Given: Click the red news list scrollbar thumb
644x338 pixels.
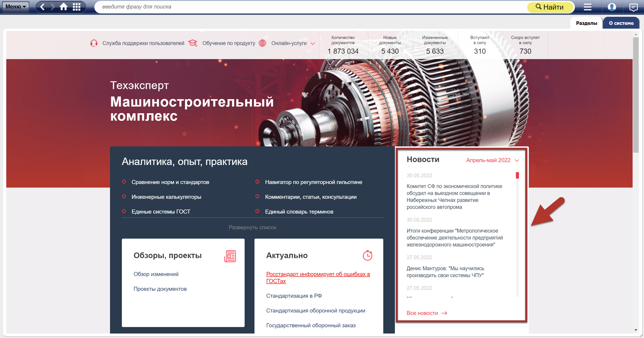Looking at the screenshot, I should click(517, 175).
